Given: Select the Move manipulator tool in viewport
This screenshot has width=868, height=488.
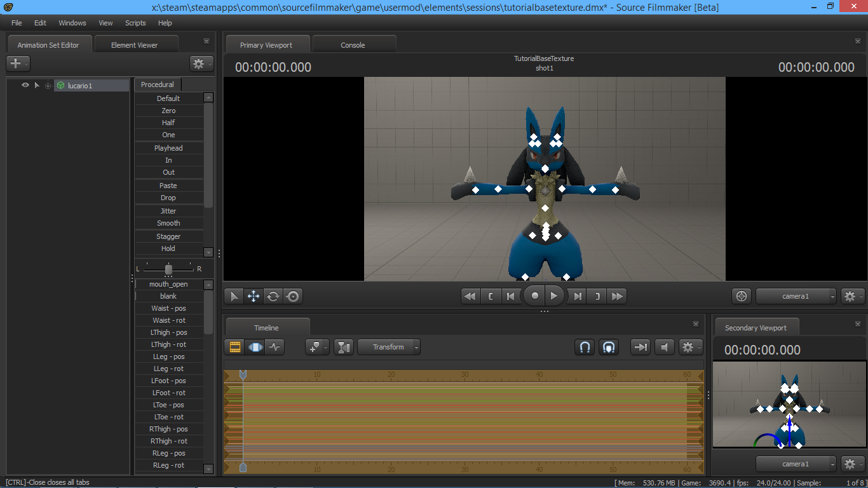Looking at the screenshot, I should click(x=253, y=296).
